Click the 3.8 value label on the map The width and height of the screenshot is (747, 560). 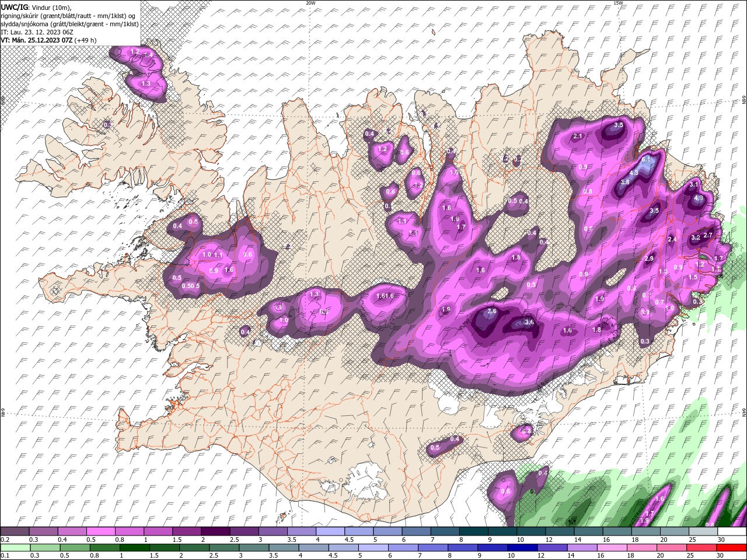624,182
